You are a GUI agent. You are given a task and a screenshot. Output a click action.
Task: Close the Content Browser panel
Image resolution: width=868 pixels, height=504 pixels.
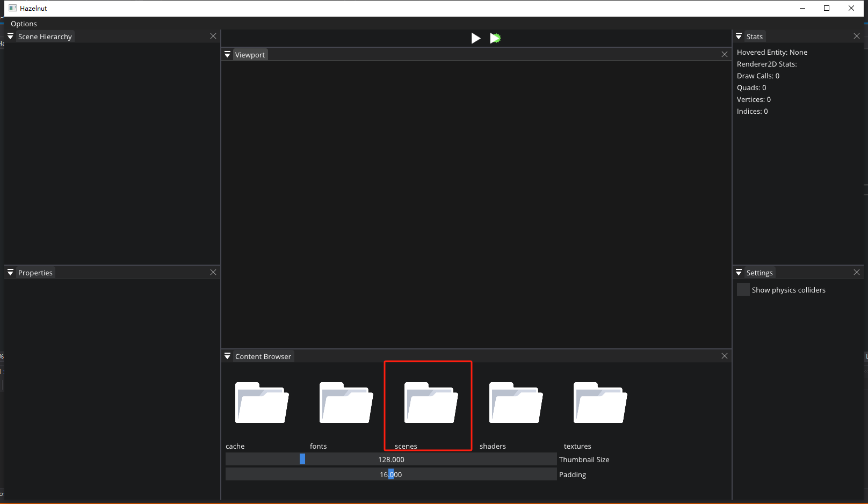coord(725,356)
